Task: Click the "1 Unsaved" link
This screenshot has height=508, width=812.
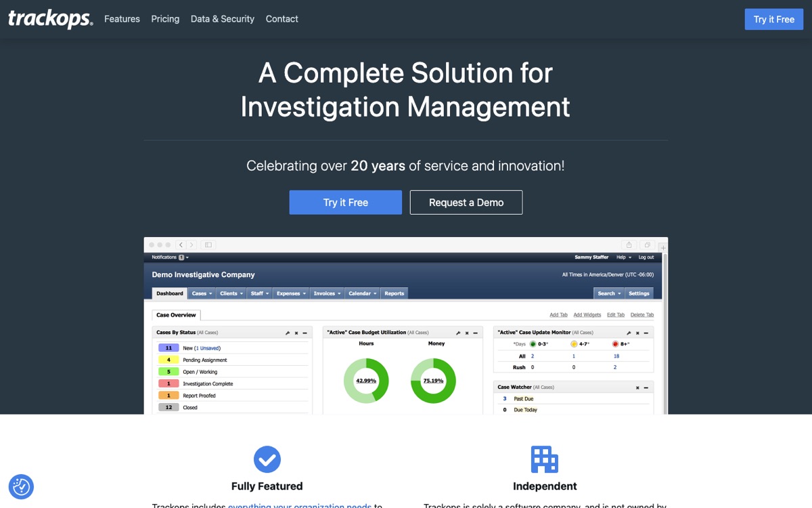Action: click(x=207, y=348)
